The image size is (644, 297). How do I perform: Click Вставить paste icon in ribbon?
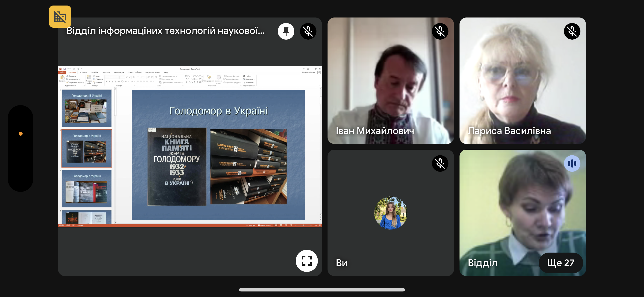[62, 78]
